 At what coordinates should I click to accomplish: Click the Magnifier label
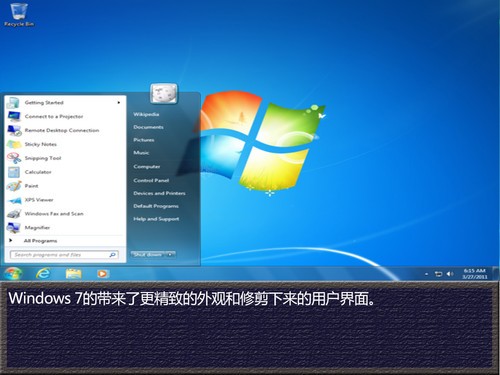(x=37, y=228)
